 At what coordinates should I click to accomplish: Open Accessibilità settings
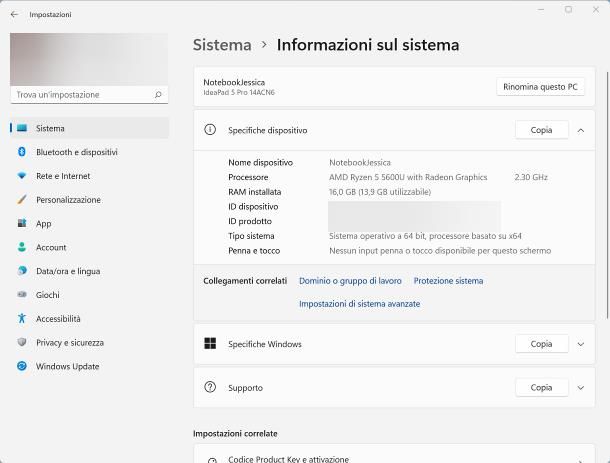point(89,319)
